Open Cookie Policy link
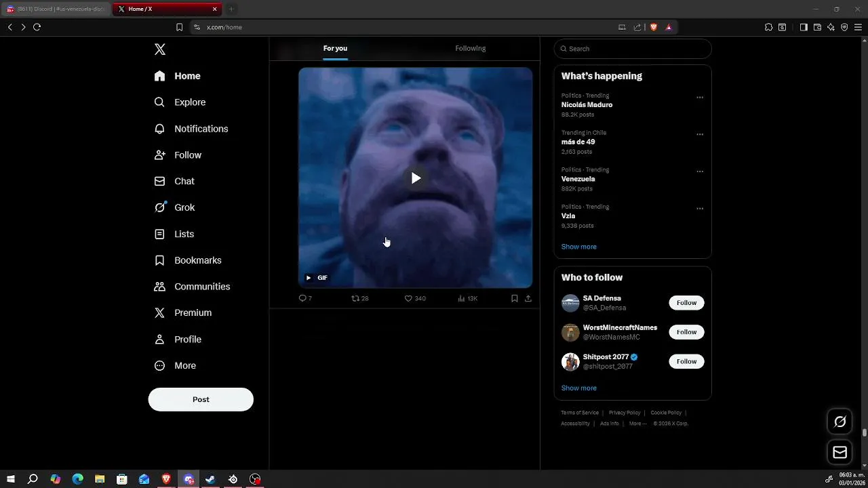The image size is (868, 488). [x=666, y=413]
